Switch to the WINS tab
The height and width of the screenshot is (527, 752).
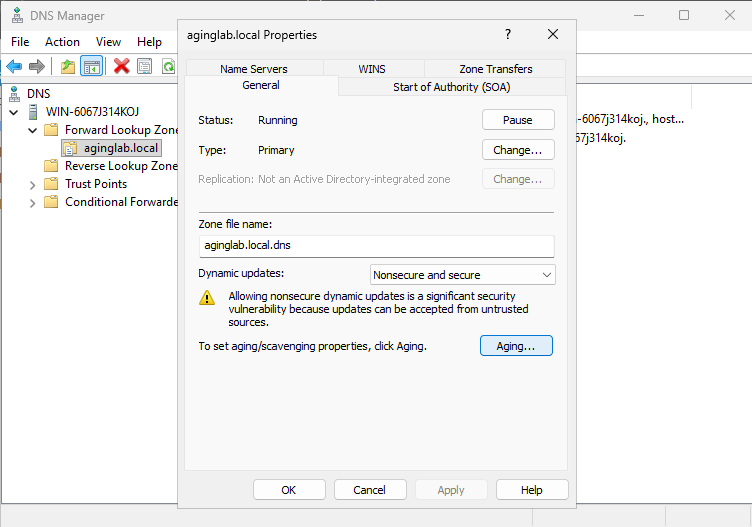pos(372,69)
